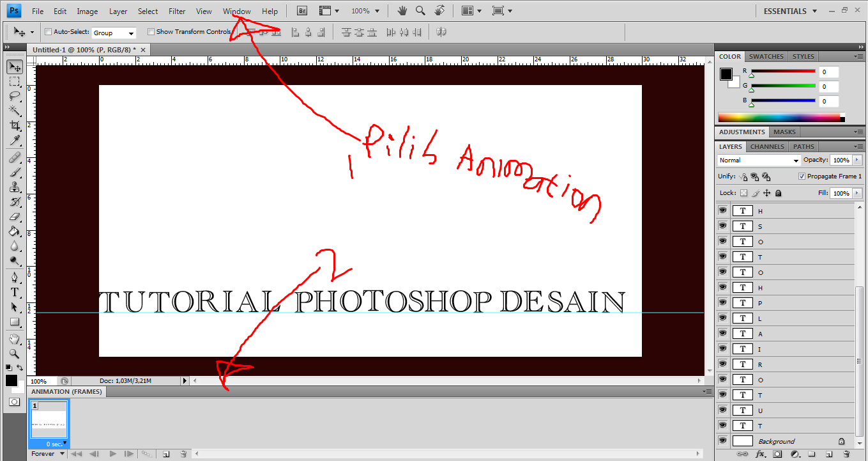
Task: Select the Eyedropper tool
Action: point(15,140)
